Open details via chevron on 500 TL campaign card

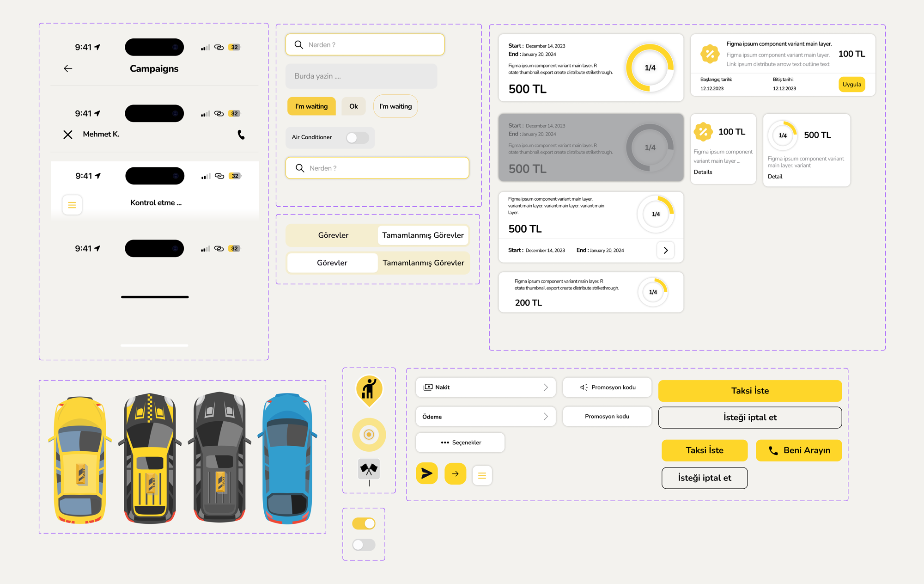click(665, 250)
